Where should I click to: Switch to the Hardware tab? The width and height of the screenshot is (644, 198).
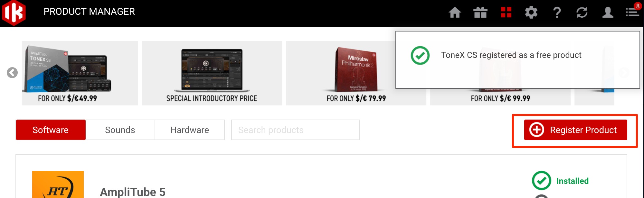click(x=190, y=130)
